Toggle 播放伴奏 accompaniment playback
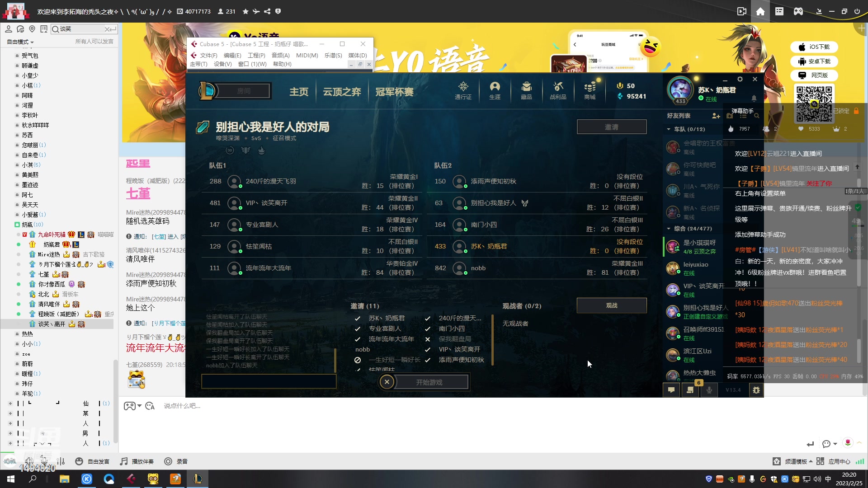This screenshot has height=488, width=868. point(137,461)
